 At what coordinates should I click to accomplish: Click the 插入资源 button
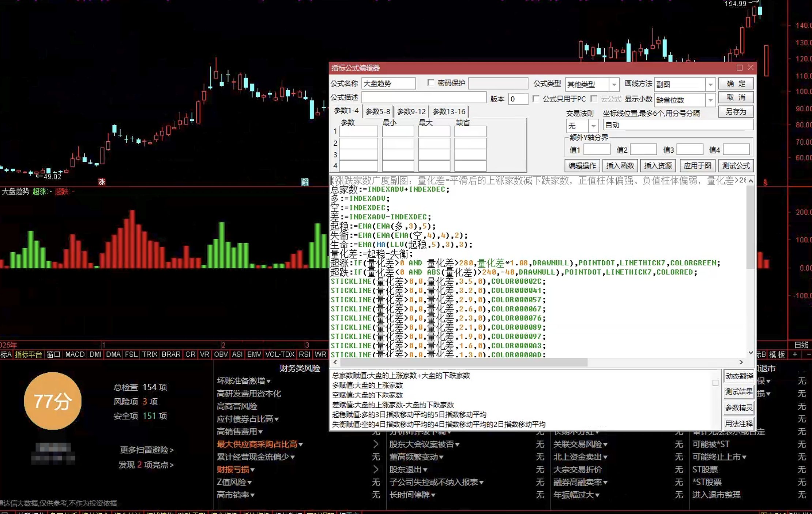point(658,165)
